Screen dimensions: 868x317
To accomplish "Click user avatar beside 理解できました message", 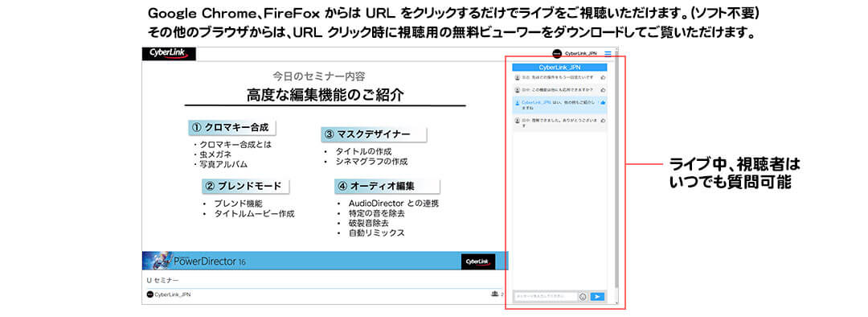I will coord(517,120).
